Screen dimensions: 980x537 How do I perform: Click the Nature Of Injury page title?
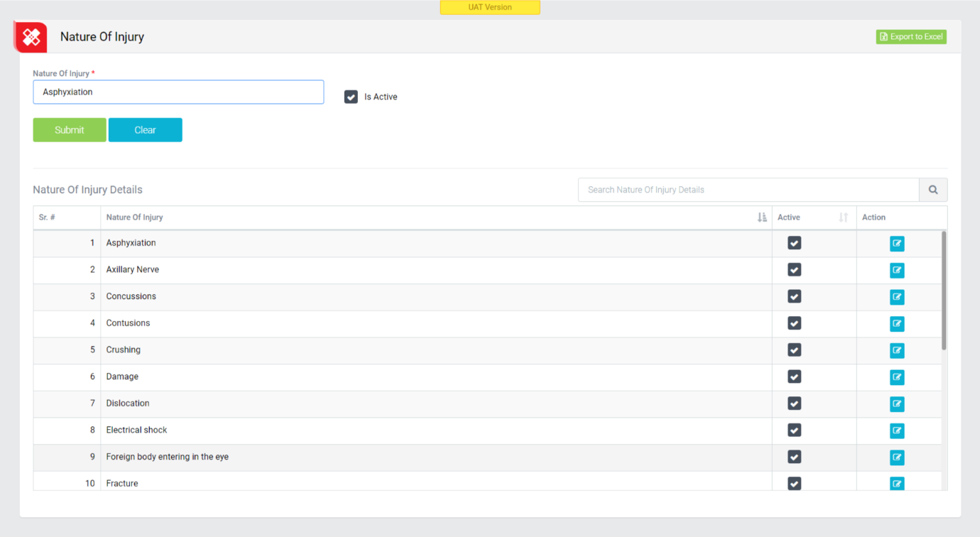point(102,37)
